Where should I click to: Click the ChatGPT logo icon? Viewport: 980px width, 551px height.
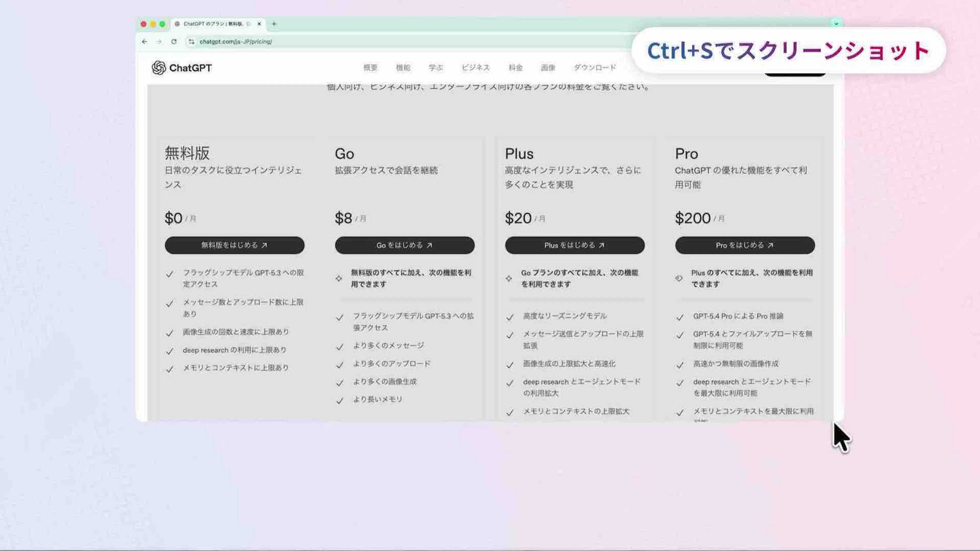tap(159, 68)
